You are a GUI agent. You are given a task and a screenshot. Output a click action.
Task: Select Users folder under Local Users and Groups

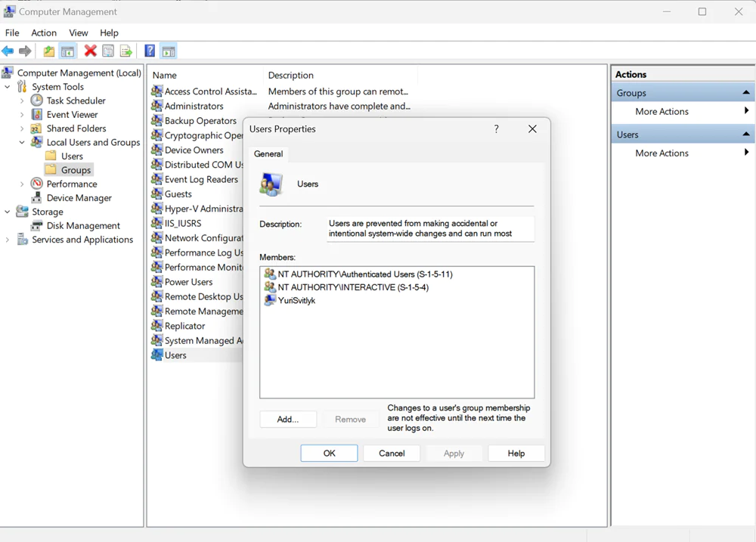point(72,156)
